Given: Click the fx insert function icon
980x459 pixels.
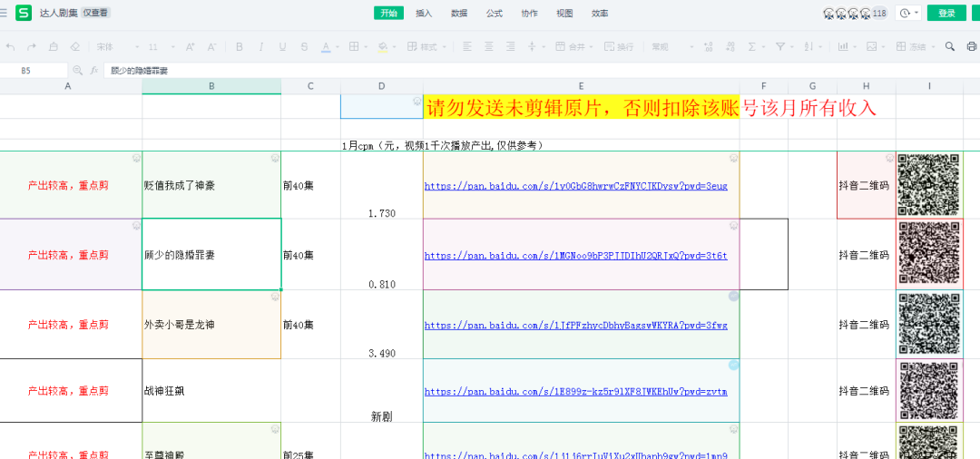Looking at the screenshot, I should pos(94,71).
